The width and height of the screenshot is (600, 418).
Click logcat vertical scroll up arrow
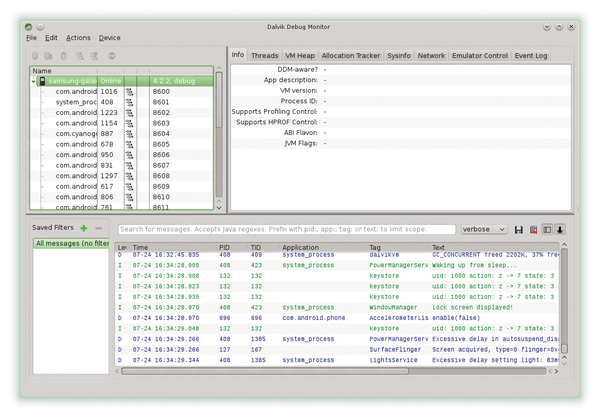[x=564, y=245]
